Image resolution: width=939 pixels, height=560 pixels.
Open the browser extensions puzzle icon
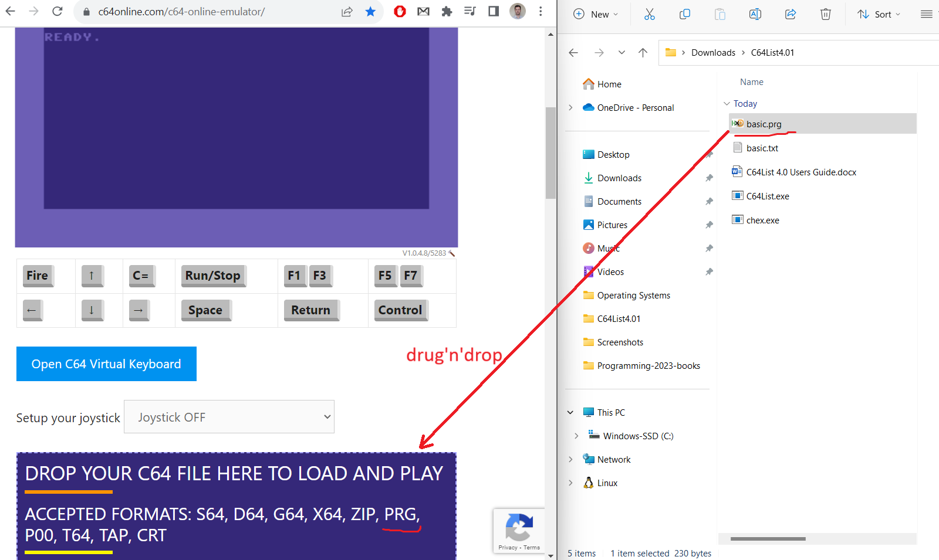pos(447,12)
